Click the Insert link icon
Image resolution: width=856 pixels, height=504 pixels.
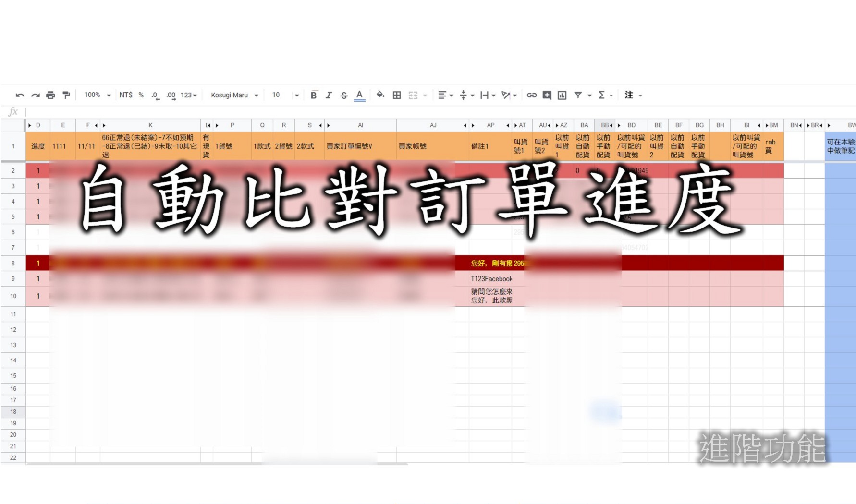(x=532, y=95)
